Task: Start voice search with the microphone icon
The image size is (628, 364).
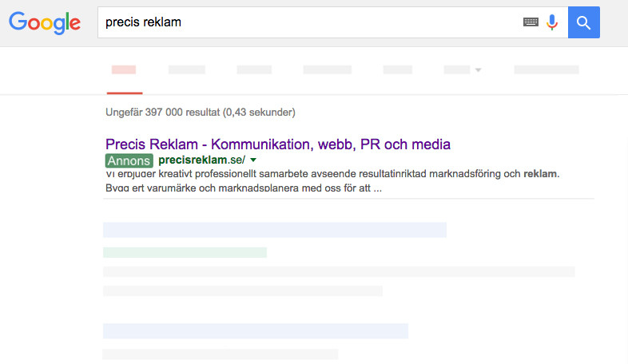Action: point(552,22)
